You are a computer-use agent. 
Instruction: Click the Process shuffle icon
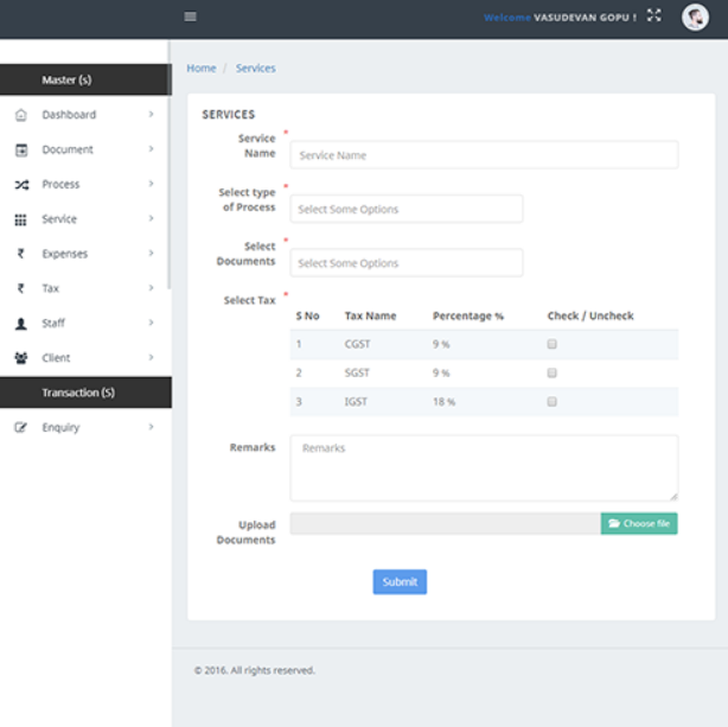21,184
